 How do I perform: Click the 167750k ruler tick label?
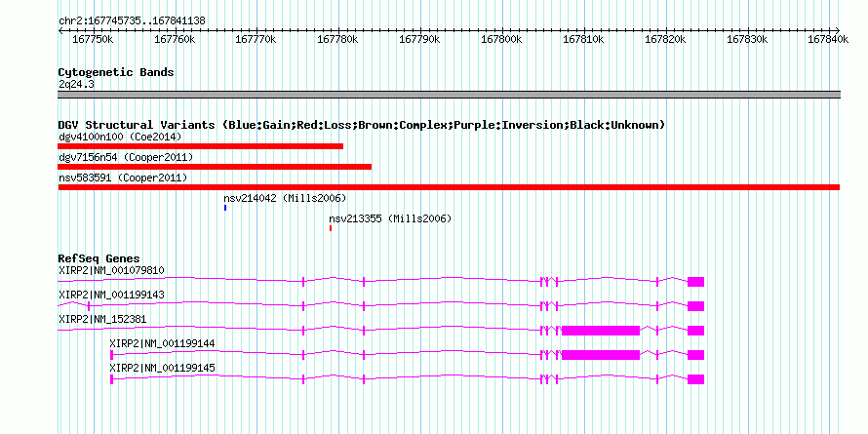[93, 40]
